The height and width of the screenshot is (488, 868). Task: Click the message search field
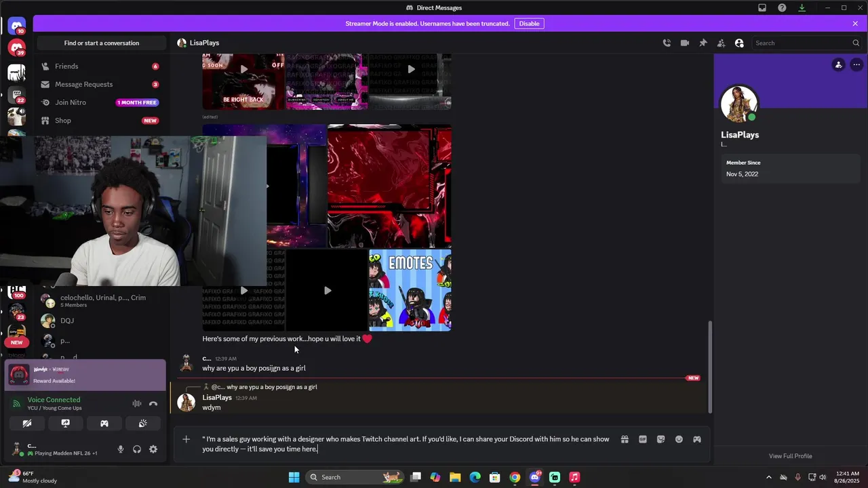pyautogui.click(x=806, y=43)
